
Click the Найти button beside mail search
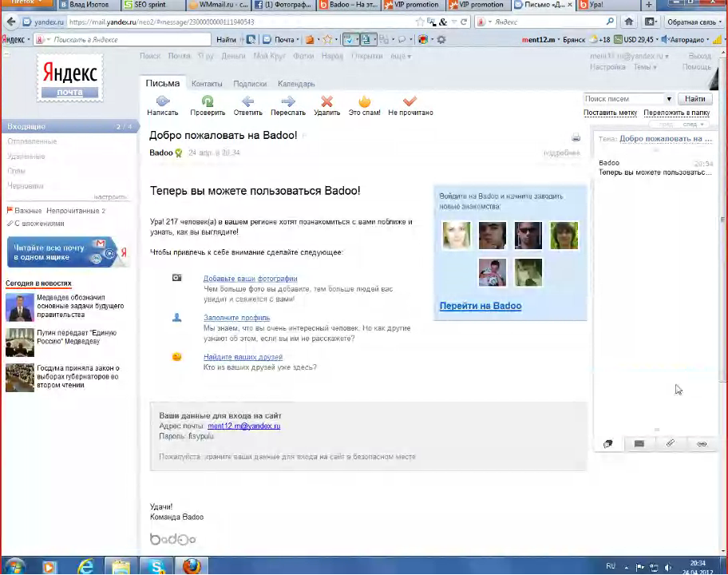coord(694,98)
